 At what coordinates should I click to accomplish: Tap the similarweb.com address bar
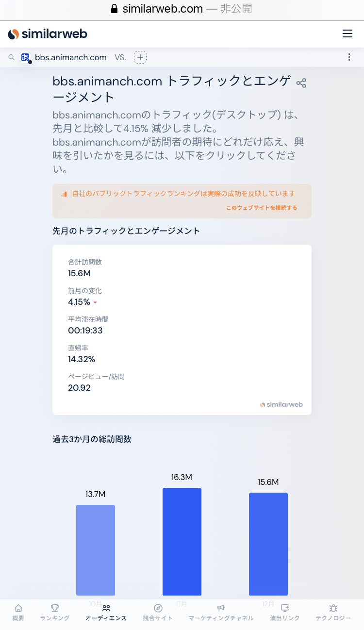point(182,9)
